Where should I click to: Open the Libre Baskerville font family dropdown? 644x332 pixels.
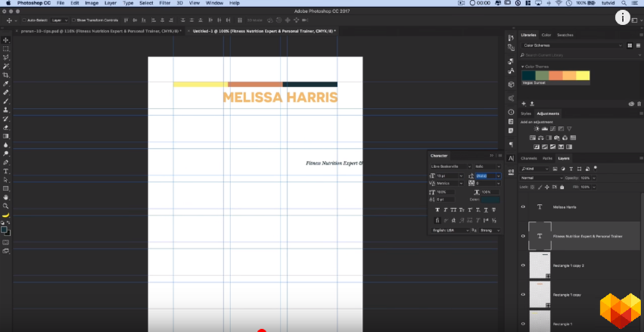click(451, 166)
